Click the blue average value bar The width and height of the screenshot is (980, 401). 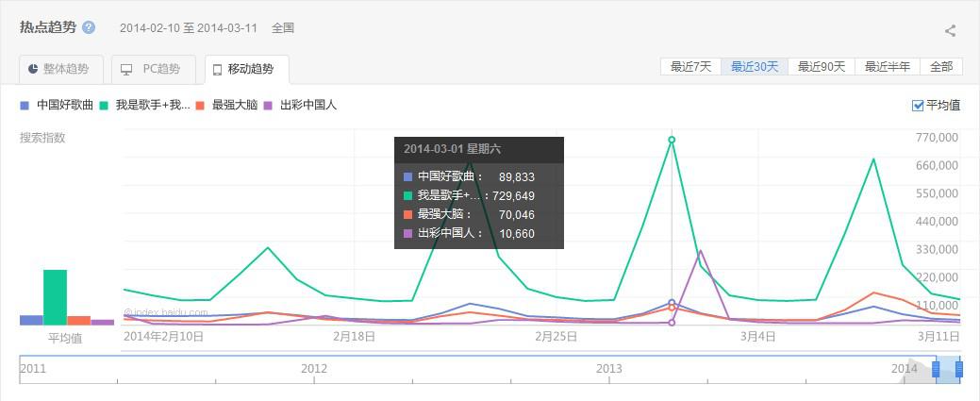31,320
